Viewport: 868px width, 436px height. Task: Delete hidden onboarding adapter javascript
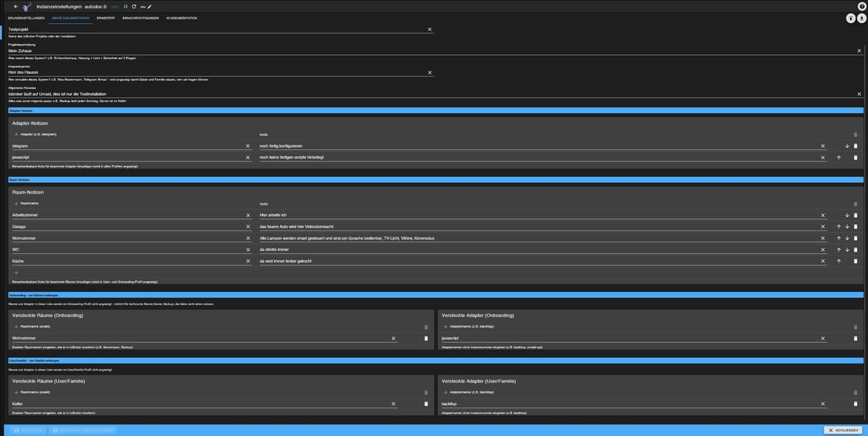[x=855, y=338]
